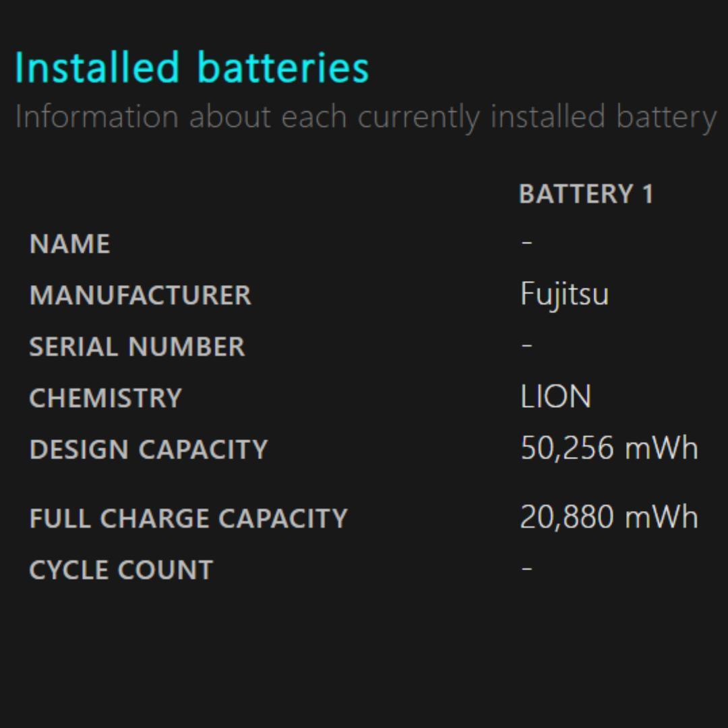Click the mWh unit after 20,880
The height and width of the screenshot is (728, 728).
coord(661,518)
